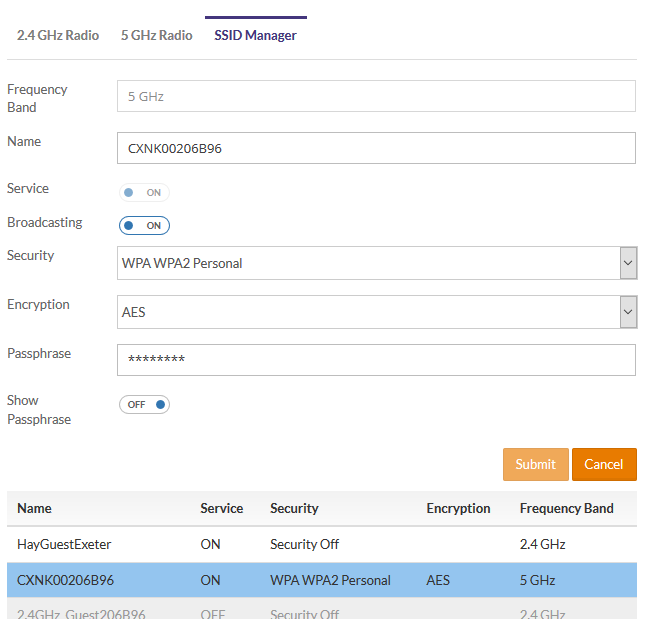Screen dimensions: 653x619
Task: Expand the Encryption dropdown set to AES
Action: (x=376, y=312)
